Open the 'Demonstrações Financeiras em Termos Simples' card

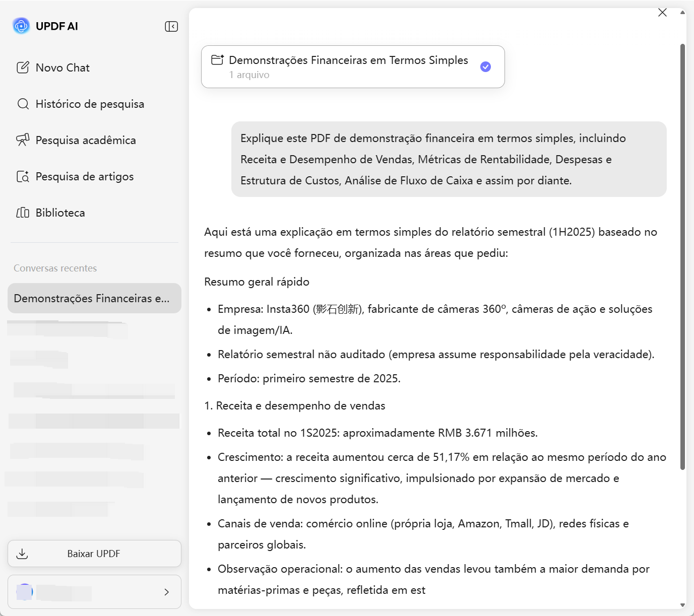(x=353, y=66)
